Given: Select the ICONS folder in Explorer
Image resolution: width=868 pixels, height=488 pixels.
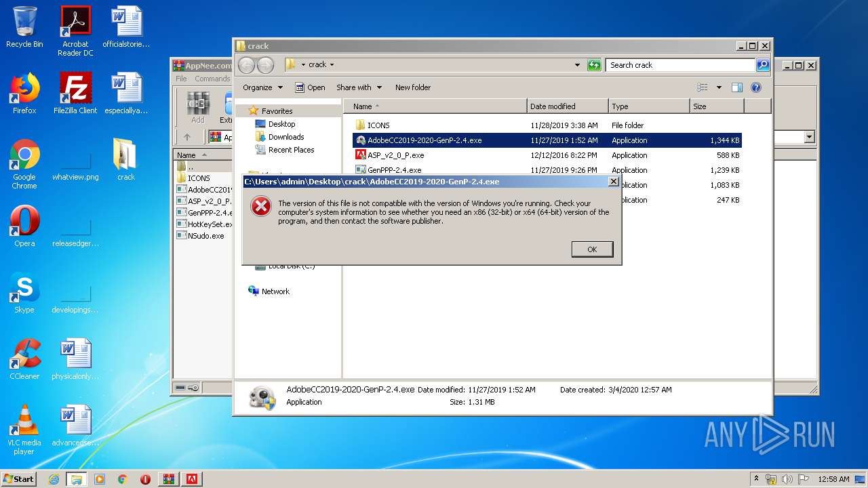Looking at the screenshot, I should [x=378, y=125].
